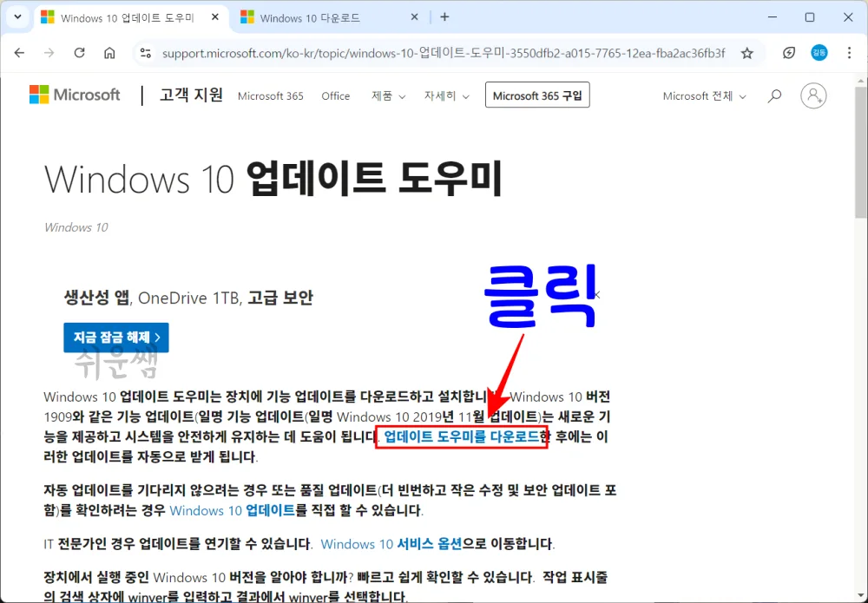This screenshot has height=603, width=868.
Task: Bookmark this page using the star icon
Action: (746, 53)
